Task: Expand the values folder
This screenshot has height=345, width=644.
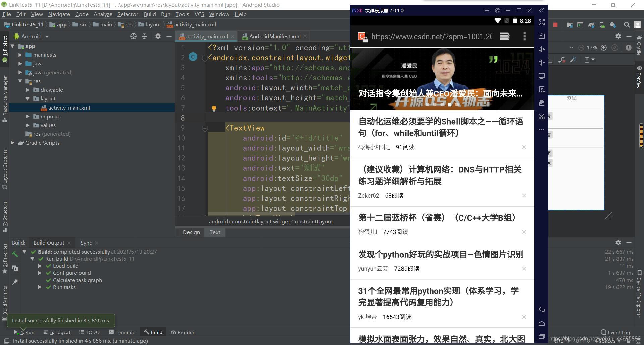Action: click(28, 125)
